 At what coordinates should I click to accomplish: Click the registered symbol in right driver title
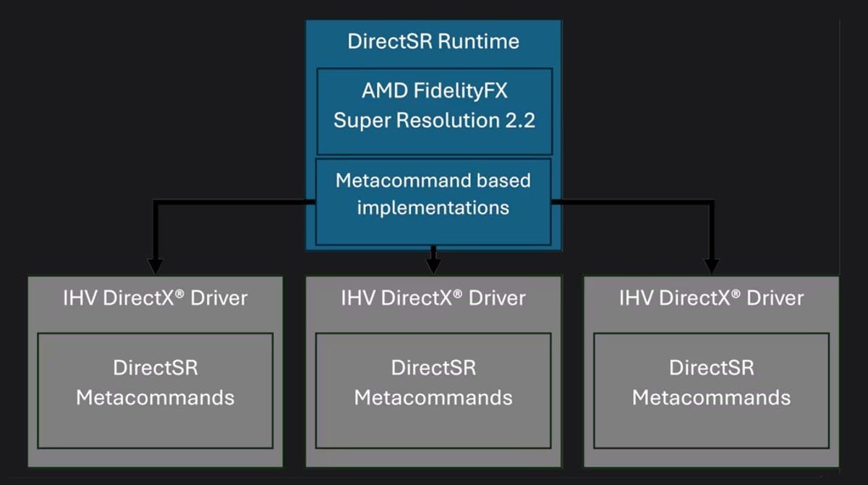click(x=736, y=293)
